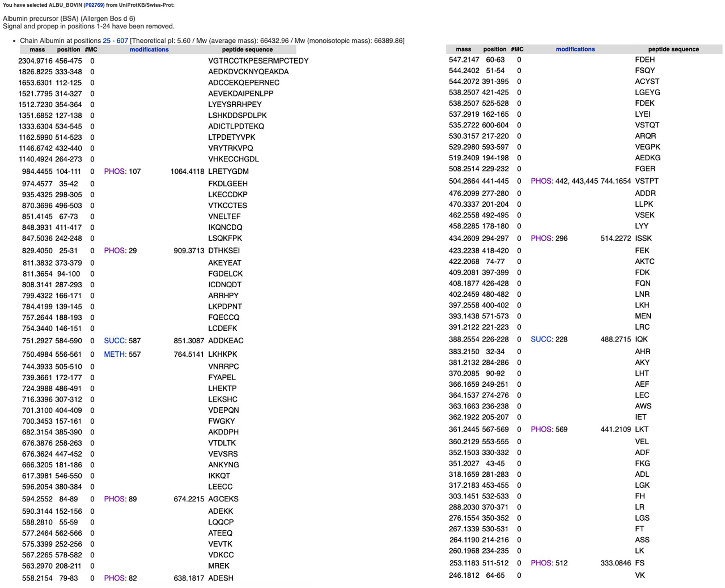Image resolution: width=725 pixels, height=588 pixels.
Task: Select peptide sequence FGDELCK
Action: click(x=226, y=274)
